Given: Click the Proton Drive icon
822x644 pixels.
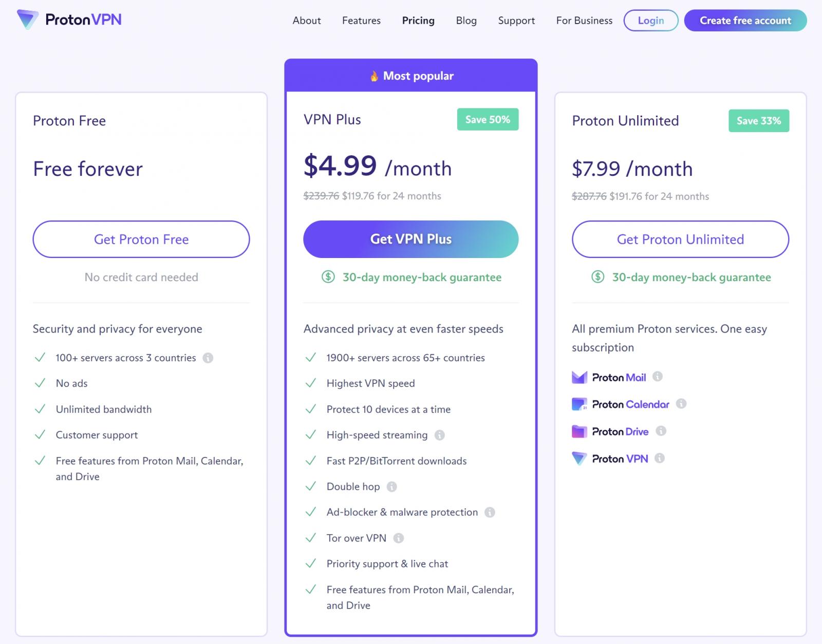Looking at the screenshot, I should tap(580, 431).
